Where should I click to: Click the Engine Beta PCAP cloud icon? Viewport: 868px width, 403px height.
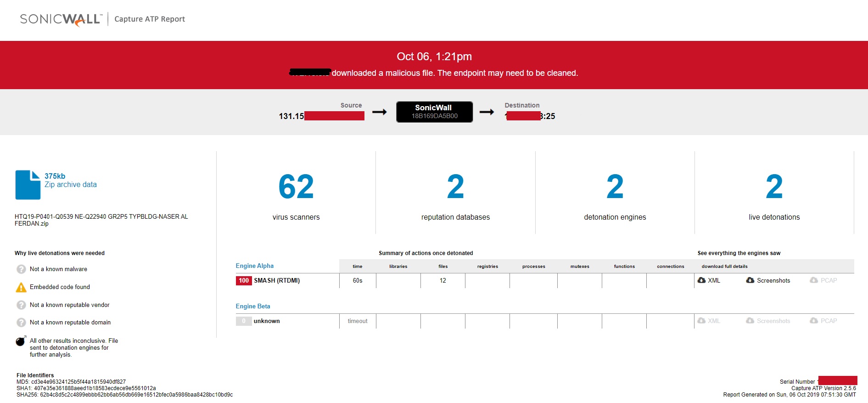[814, 321]
